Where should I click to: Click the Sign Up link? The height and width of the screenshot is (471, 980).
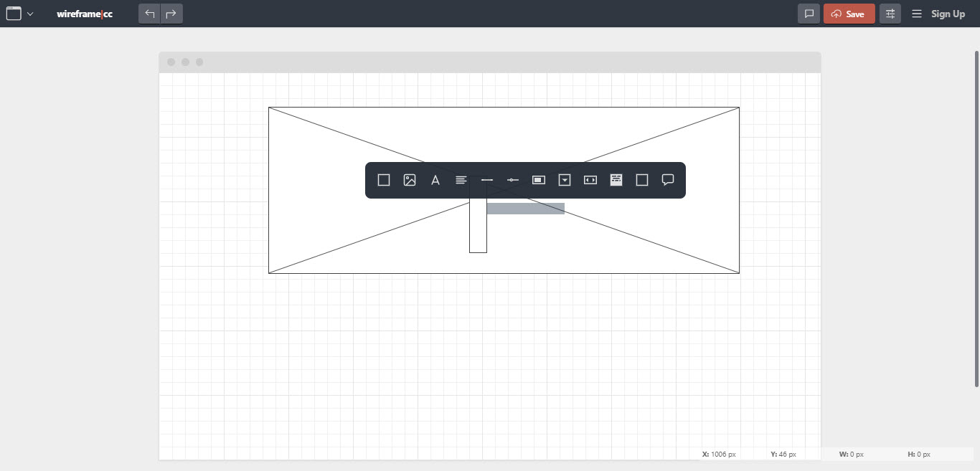tap(948, 13)
